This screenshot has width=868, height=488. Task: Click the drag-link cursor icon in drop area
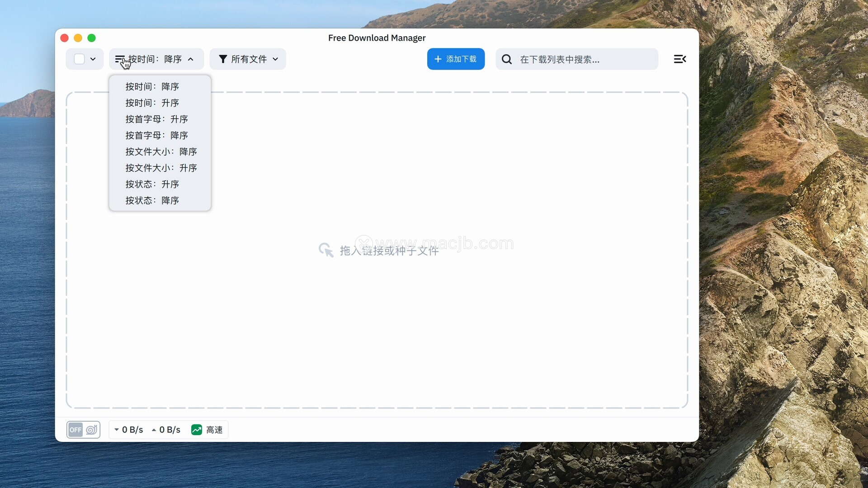pyautogui.click(x=325, y=250)
